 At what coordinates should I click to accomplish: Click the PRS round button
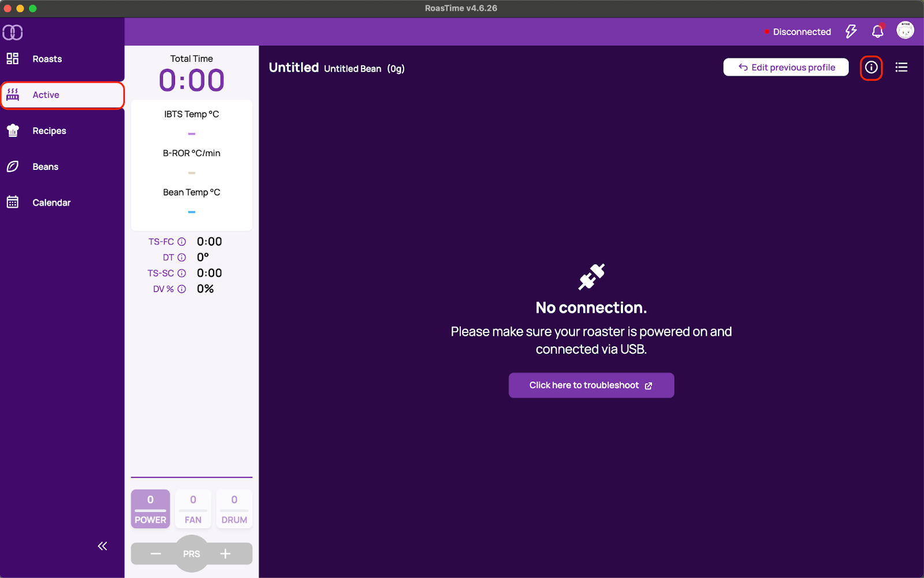pos(192,554)
